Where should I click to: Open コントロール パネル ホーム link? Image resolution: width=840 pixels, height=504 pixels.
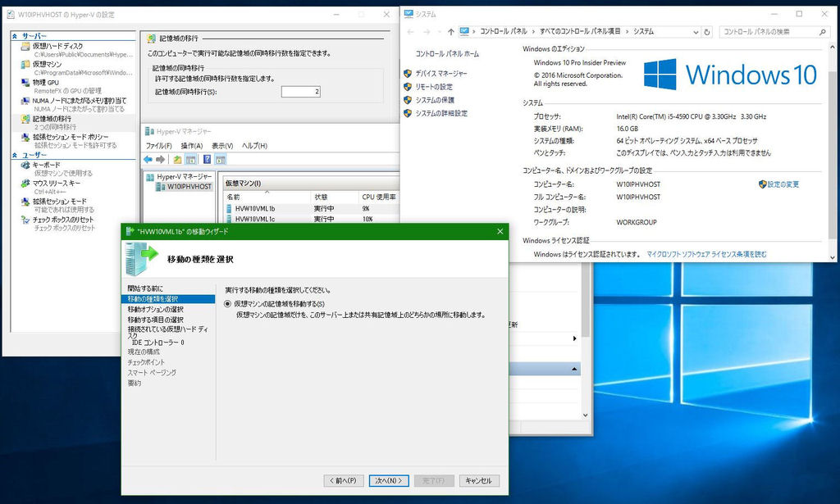pos(447,54)
